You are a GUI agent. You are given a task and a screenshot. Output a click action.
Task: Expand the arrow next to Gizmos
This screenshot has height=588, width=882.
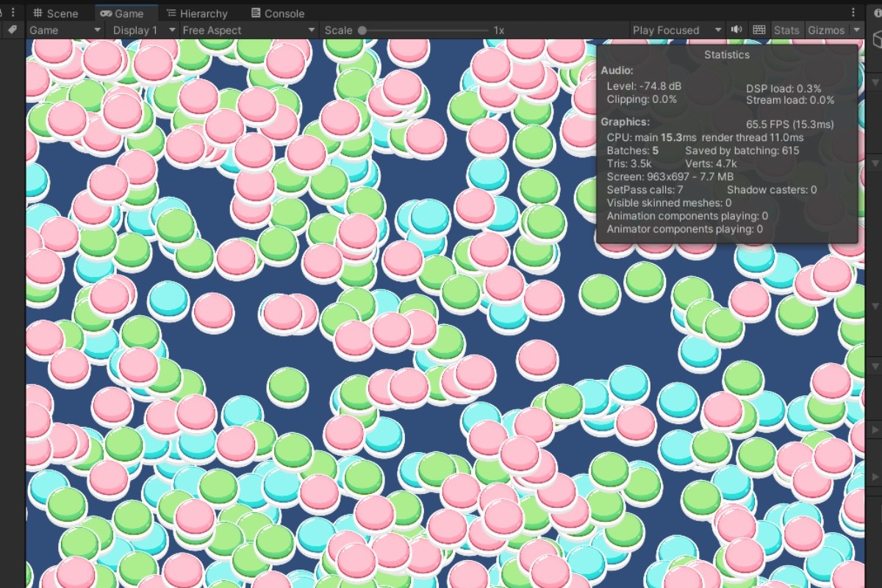[x=856, y=30]
